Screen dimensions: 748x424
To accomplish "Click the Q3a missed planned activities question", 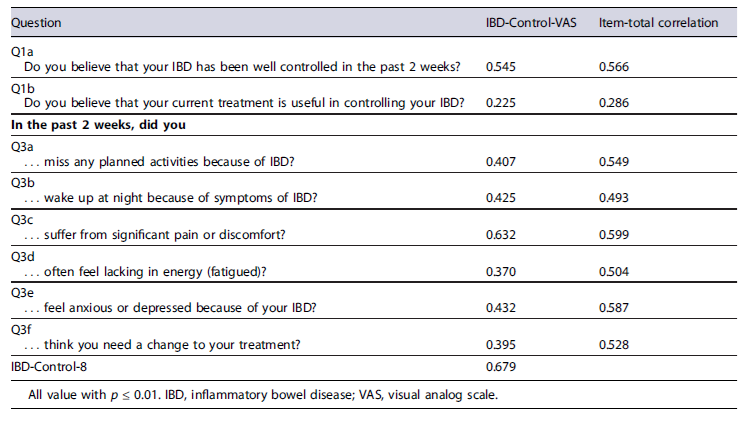I will [172, 161].
